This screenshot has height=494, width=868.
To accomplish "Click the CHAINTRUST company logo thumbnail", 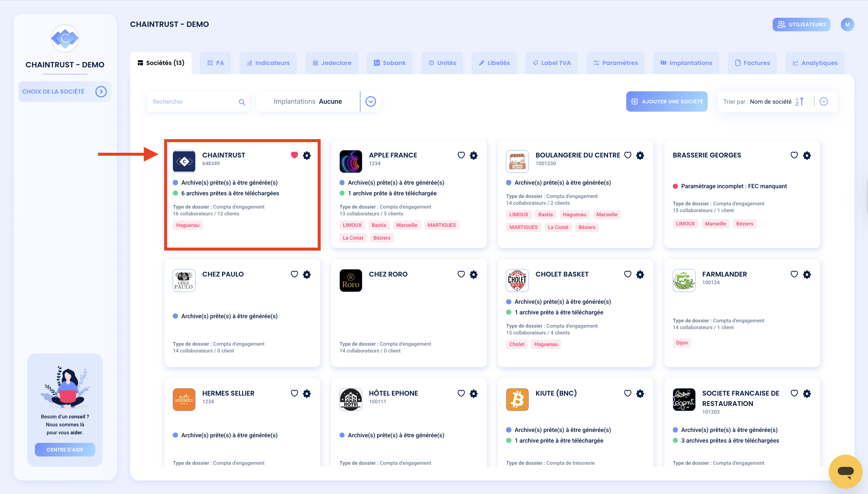I will [x=184, y=162].
